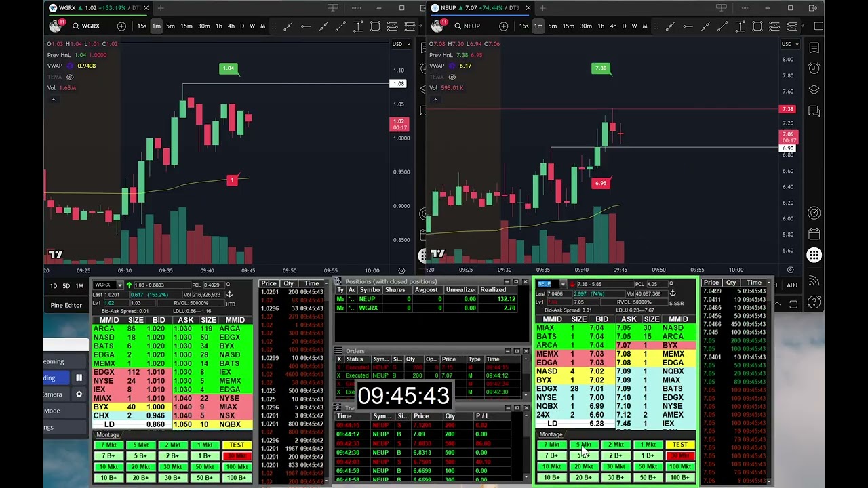Screen dimensions: 868x488
Task: Open the alerts clock icon in sidebar
Action: click(814, 68)
